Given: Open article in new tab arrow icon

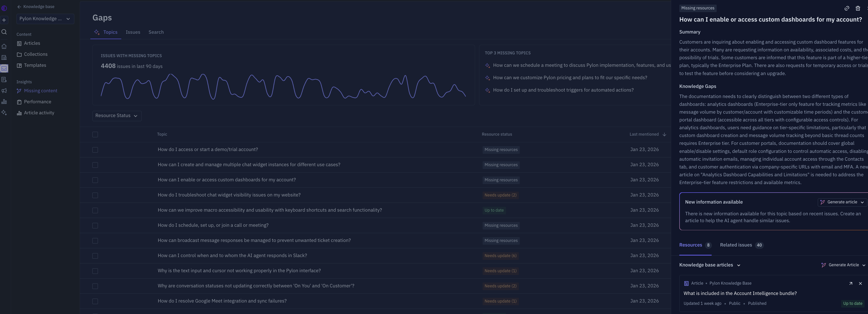Looking at the screenshot, I should click(x=851, y=283).
